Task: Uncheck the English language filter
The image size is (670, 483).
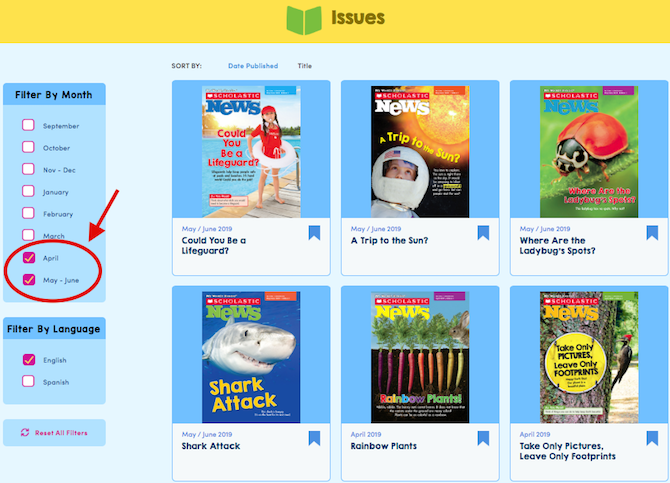Action: click(29, 360)
